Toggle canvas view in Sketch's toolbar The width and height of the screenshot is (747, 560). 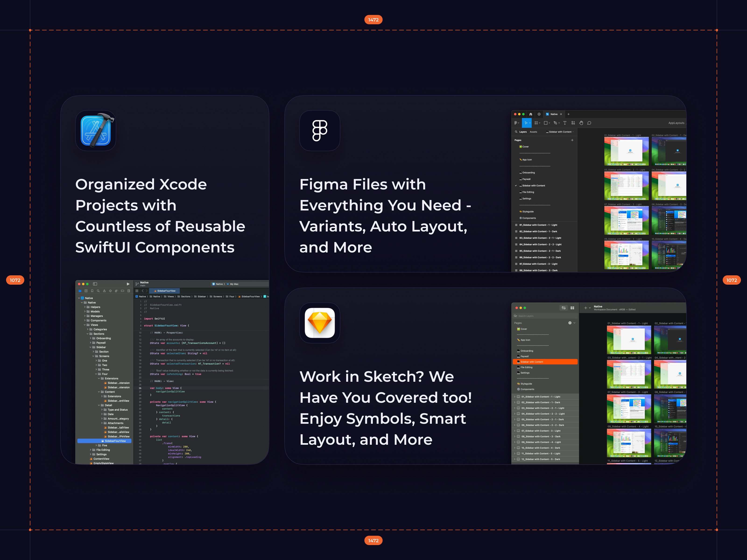564,308
